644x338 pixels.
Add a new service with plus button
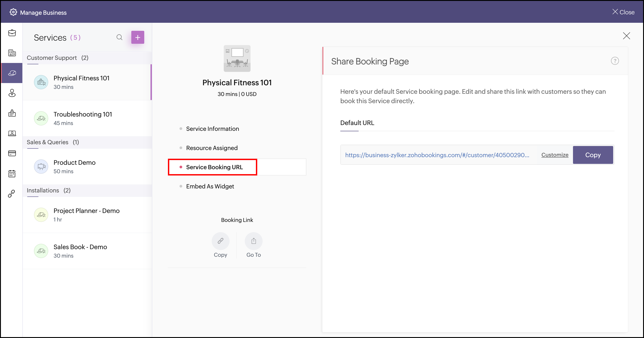point(138,38)
